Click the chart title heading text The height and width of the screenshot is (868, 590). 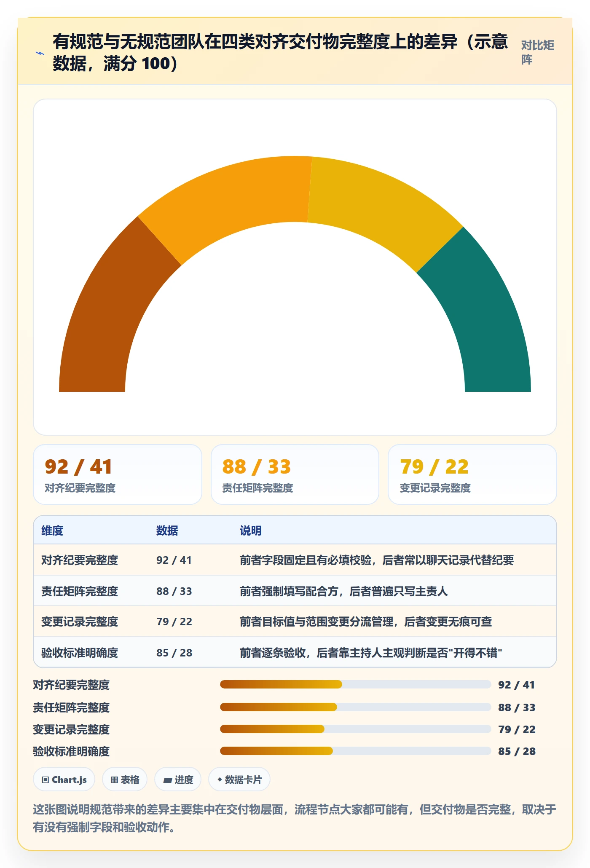click(x=280, y=53)
